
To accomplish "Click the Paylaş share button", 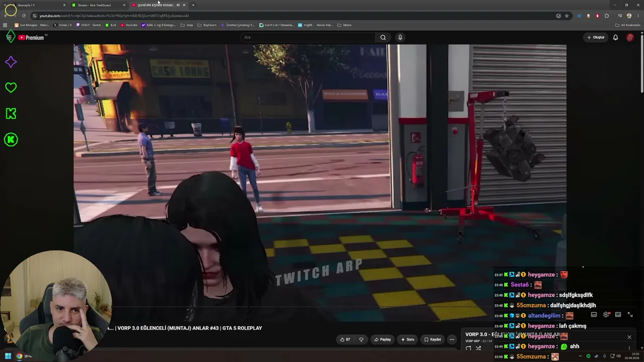I will coord(382,339).
